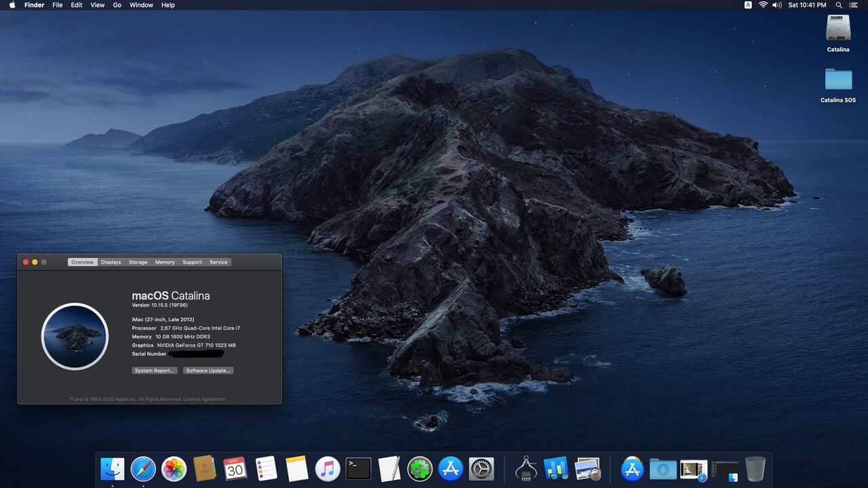
Task: Open Terminal from the Dock
Action: coord(359,468)
